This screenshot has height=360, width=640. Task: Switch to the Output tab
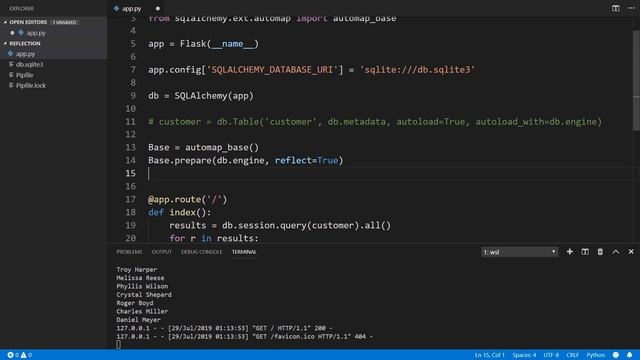click(162, 252)
